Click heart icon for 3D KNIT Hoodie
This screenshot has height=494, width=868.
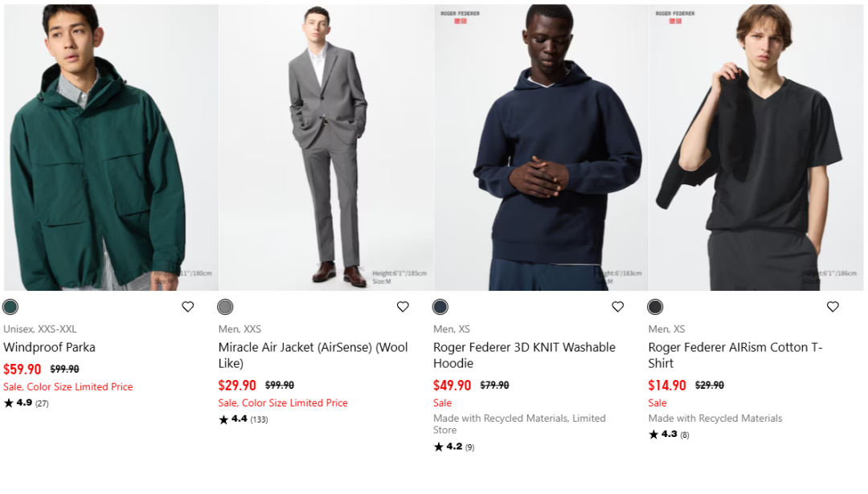tap(618, 307)
